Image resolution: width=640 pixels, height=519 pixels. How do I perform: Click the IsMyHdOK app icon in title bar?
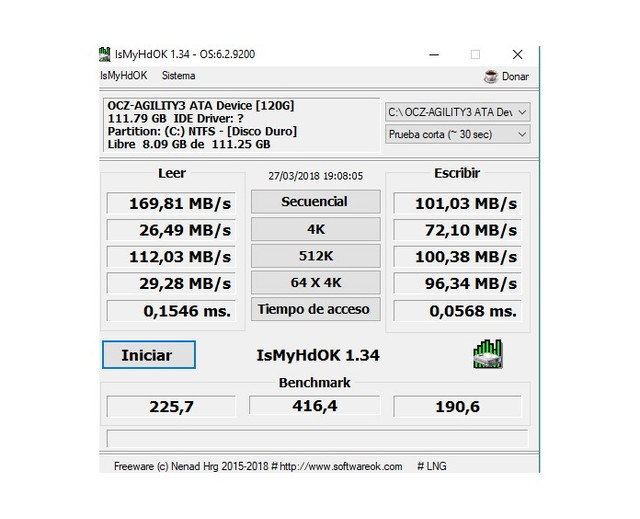(x=104, y=54)
